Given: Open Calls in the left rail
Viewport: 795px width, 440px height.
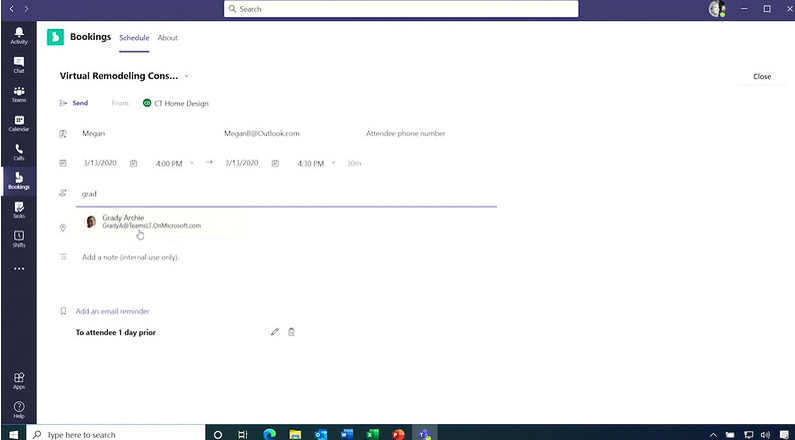Looking at the screenshot, I should pyautogui.click(x=19, y=152).
